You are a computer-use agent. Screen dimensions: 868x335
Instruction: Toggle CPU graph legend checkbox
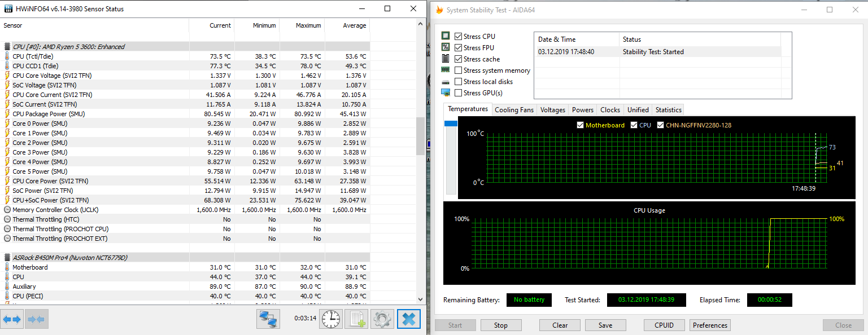pyautogui.click(x=634, y=125)
